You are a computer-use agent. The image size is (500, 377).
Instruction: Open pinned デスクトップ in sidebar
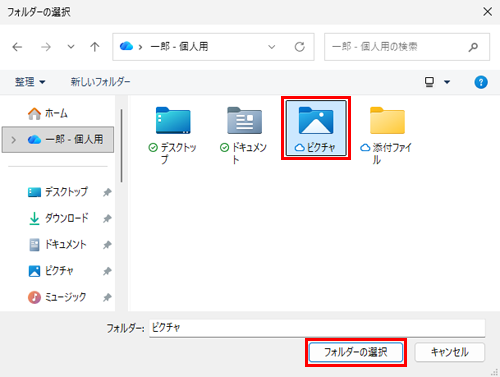58,192
